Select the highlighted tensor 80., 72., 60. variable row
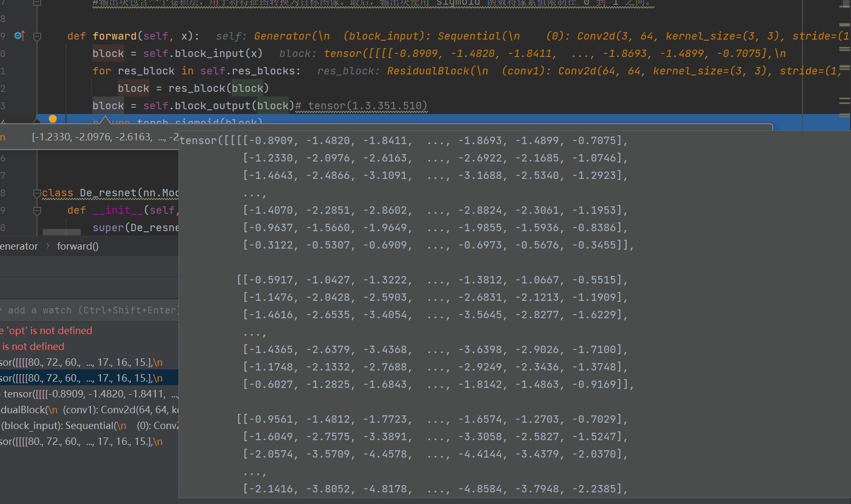Viewport: 851px width, 504px height. click(84, 378)
